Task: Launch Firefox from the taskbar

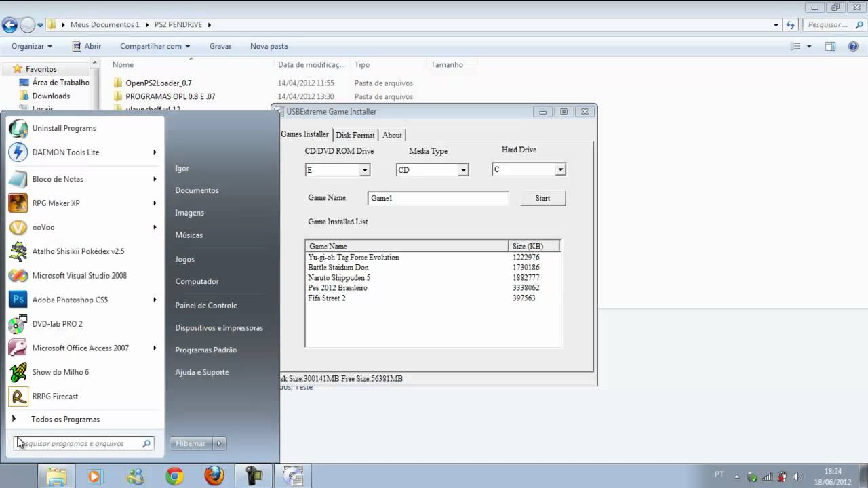Action: (214, 476)
